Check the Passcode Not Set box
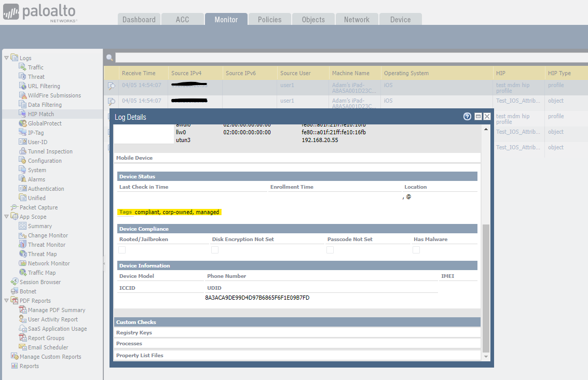 (x=330, y=249)
